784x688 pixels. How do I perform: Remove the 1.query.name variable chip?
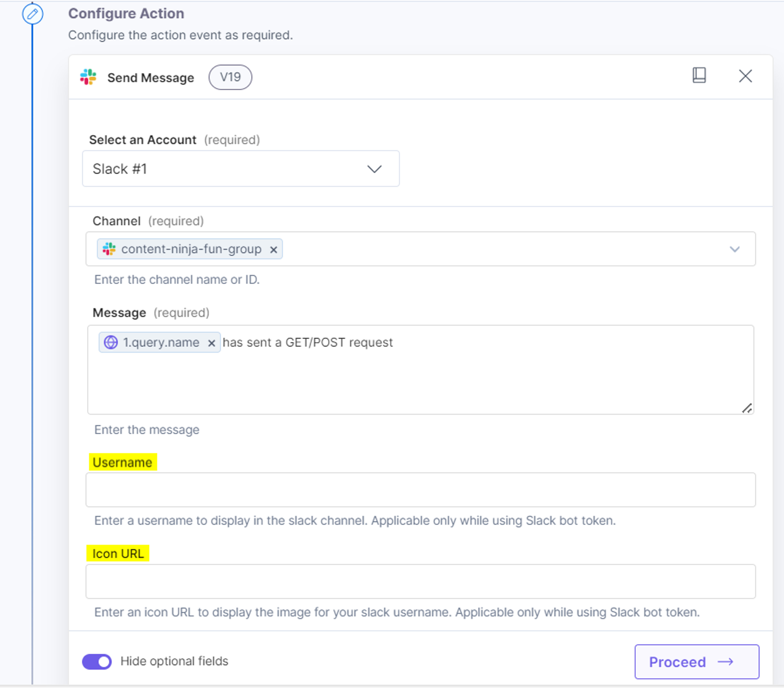pyautogui.click(x=211, y=343)
